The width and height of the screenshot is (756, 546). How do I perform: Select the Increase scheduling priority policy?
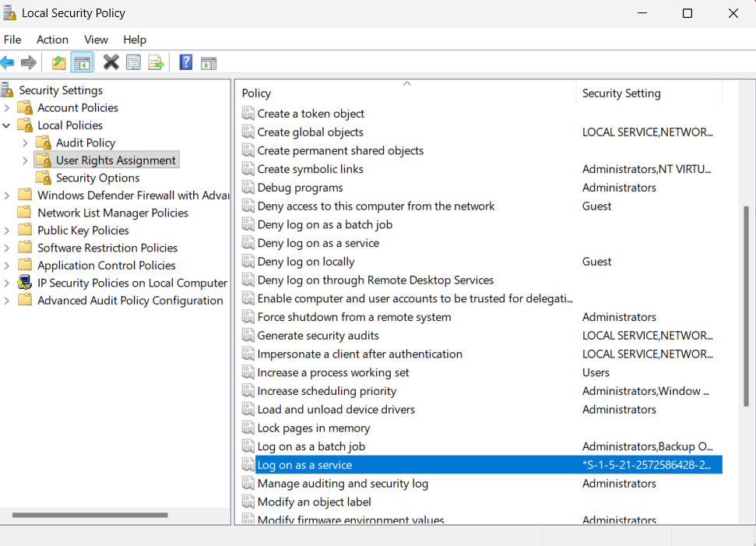[x=327, y=391]
